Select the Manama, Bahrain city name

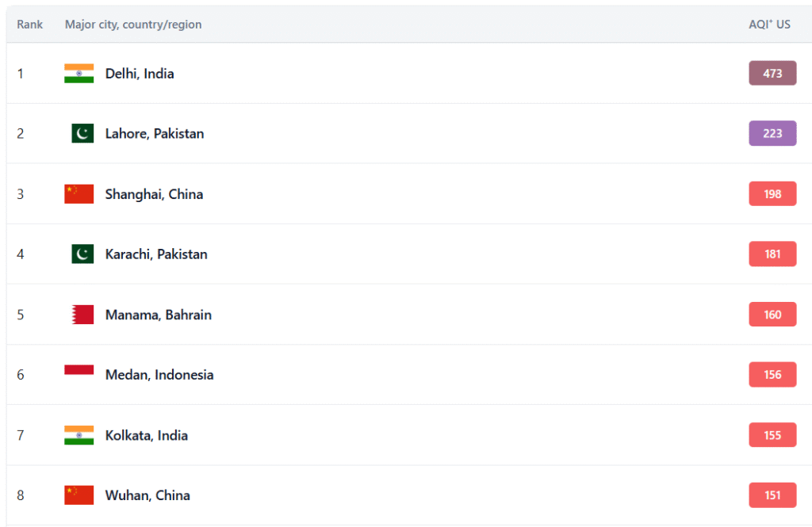click(x=159, y=315)
